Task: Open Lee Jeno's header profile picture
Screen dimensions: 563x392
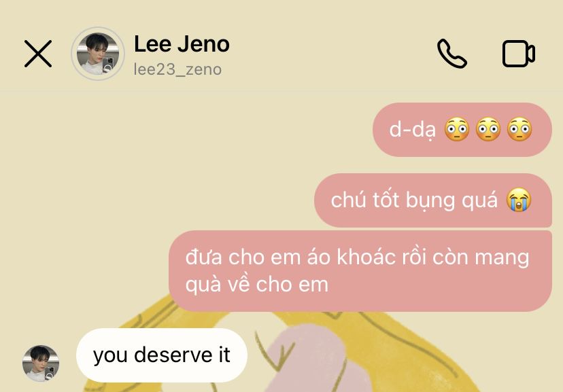Action: 98,54
